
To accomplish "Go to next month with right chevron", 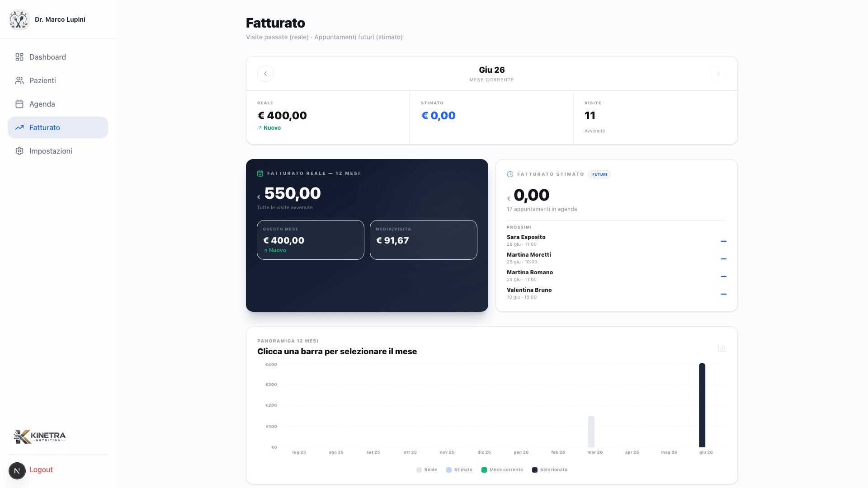I will click(x=718, y=74).
